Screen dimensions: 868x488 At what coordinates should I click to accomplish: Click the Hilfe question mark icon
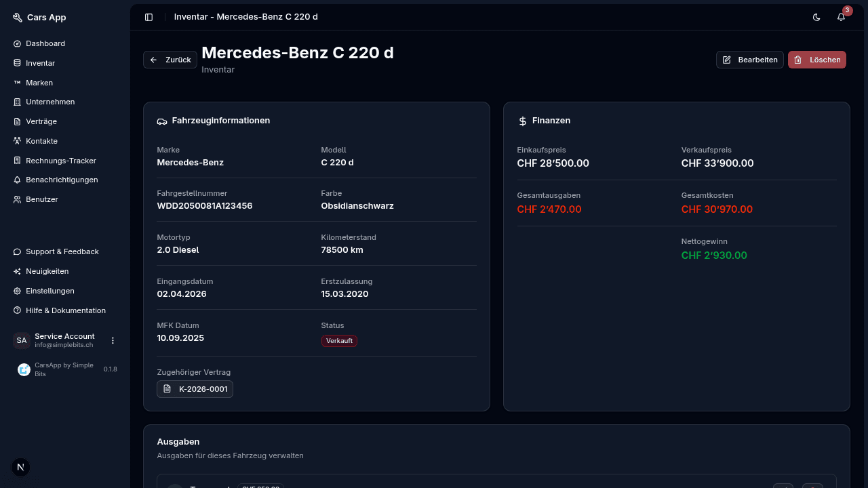(18, 310)
